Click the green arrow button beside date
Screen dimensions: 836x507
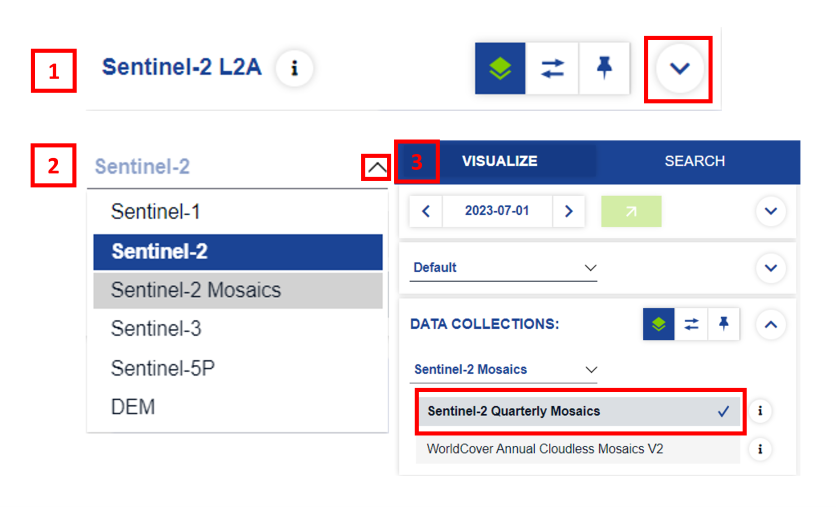pos(631,211)
